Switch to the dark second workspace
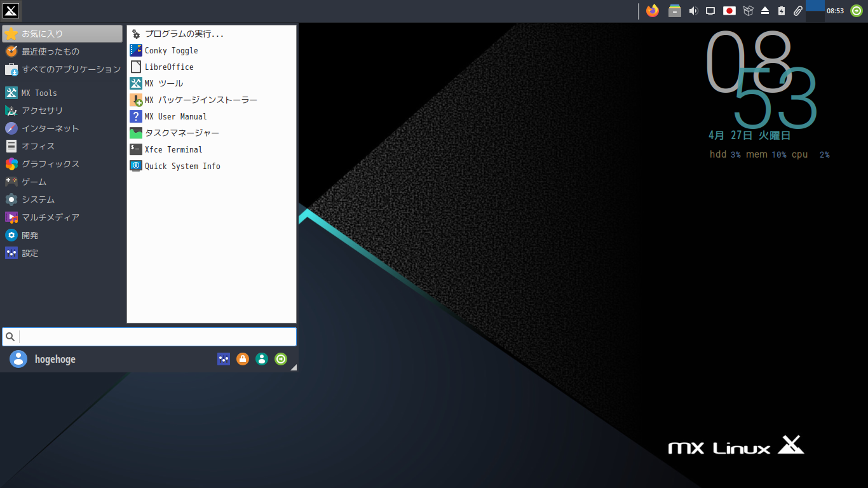 pos(815,17)
